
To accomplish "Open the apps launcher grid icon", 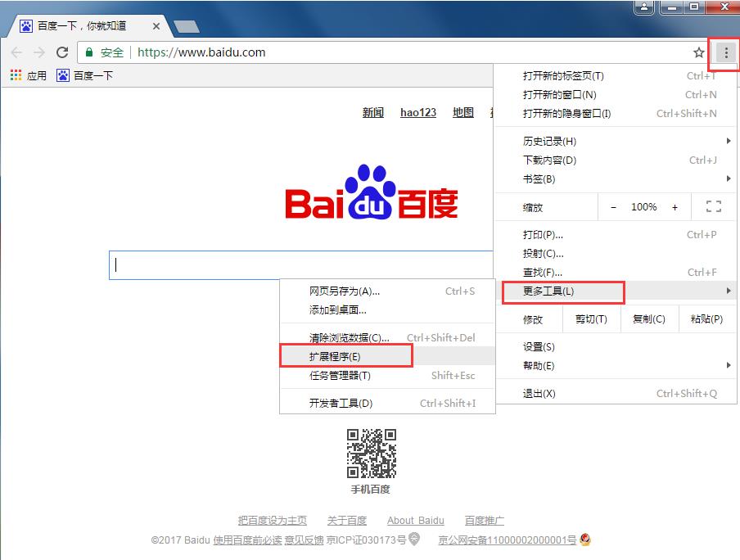I will point(14,75).
